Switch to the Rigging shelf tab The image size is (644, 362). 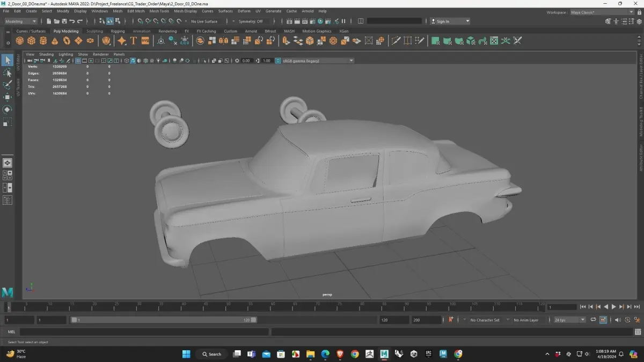(x=118, y=31)
